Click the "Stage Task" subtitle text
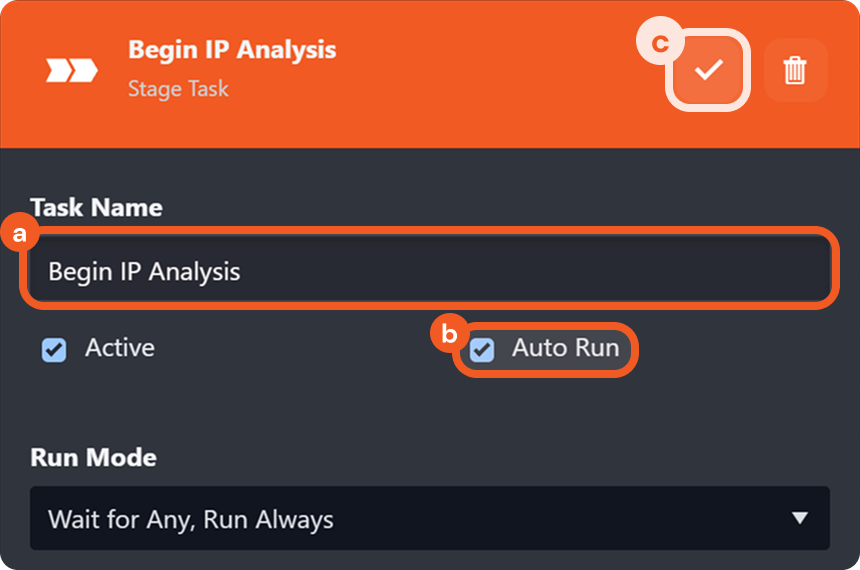Image resolution: width=860 pixels, height=570 pixels. pyautogui.click(x=178, y=89)
